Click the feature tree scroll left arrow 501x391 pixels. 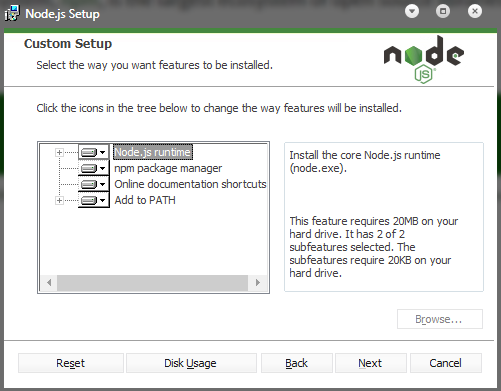coord(49,283)
